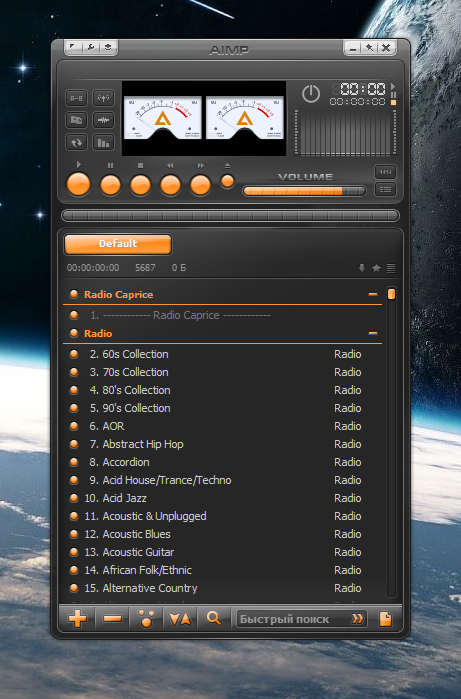Select the Default playlist tab
The height and width of the screenshot is (699, 461).
(x=118, y=244)
